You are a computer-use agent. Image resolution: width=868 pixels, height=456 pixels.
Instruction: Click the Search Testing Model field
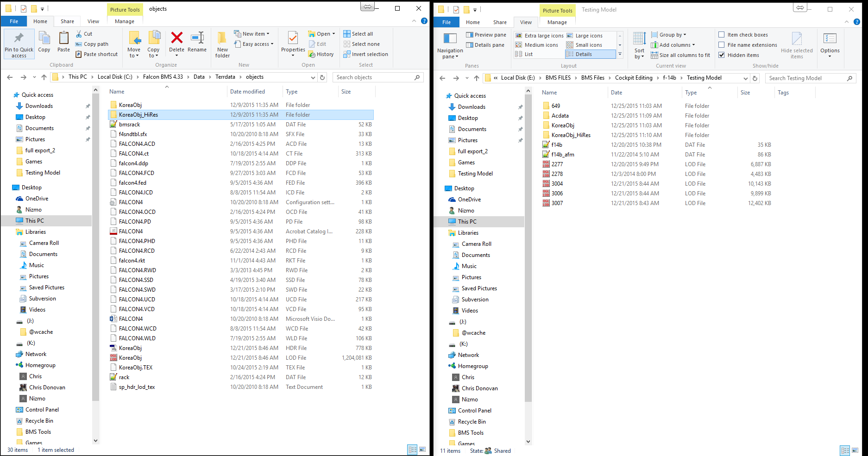point(810,78)
